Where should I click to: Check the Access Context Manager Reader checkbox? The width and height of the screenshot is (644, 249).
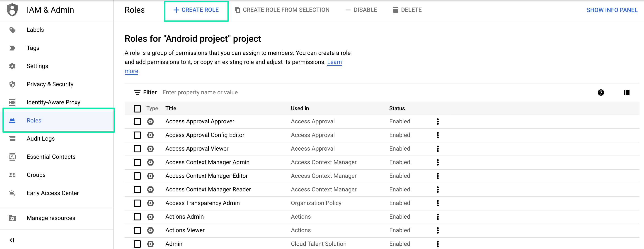click(x=137, y=190)
